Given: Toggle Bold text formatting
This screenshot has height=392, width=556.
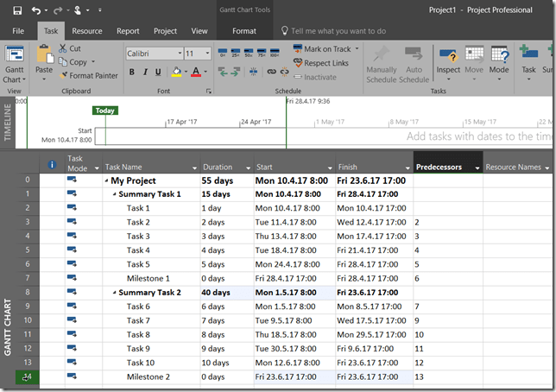Looking at the screenshot, I should pyautogui.click(x=132, y=72).
